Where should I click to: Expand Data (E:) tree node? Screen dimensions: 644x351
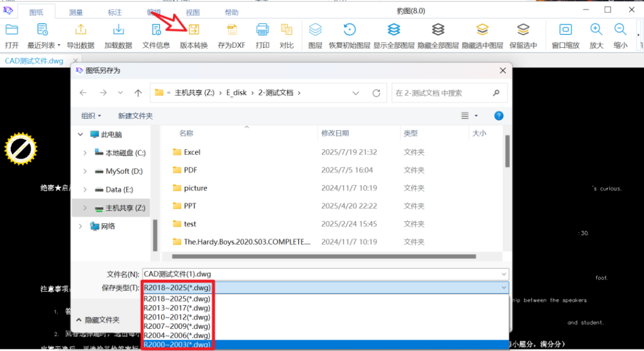pyautogui.click(x=85, y=189)
